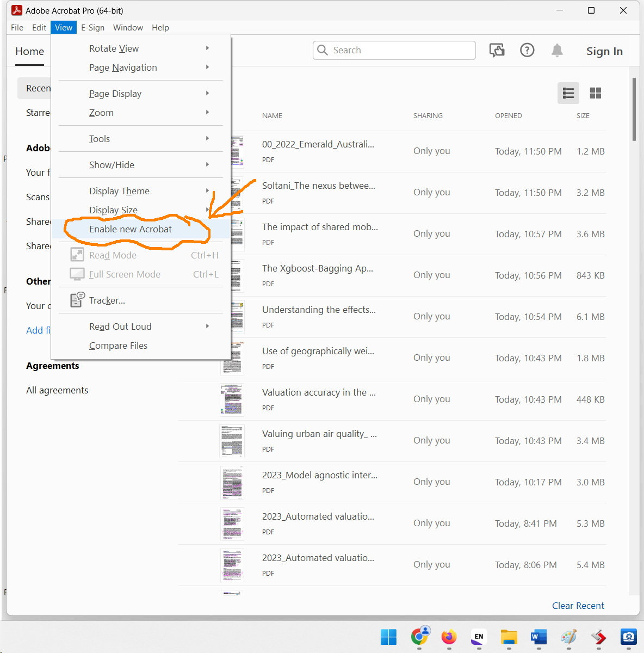644x653 pixels.
Task: Click the Clear Recent link
Action: (x=578, y=605)
